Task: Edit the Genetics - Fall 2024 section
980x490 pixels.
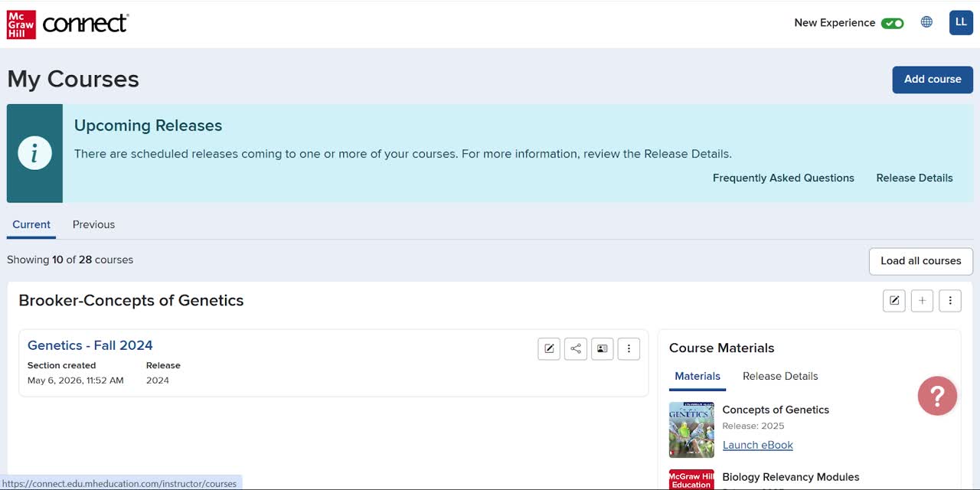Action: point(549,348)
